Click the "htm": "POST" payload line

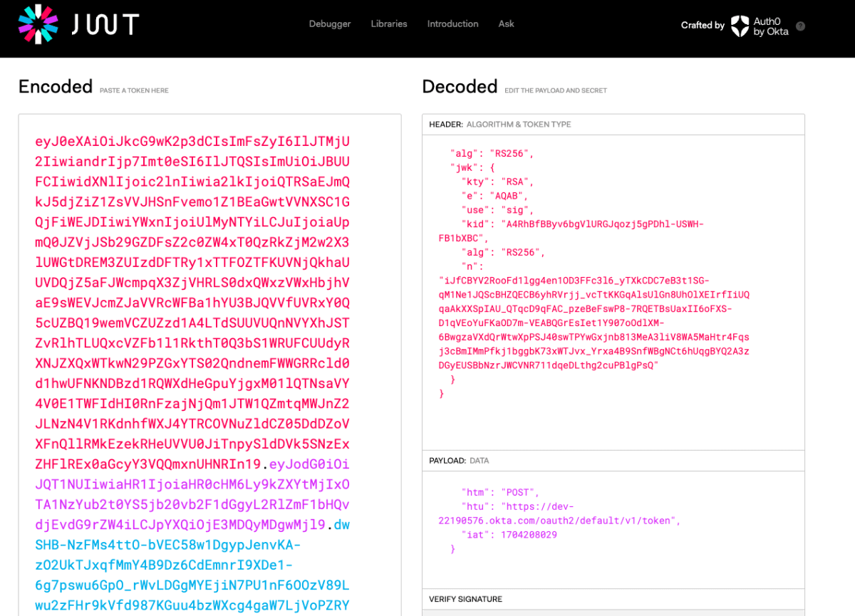[500, 492]
